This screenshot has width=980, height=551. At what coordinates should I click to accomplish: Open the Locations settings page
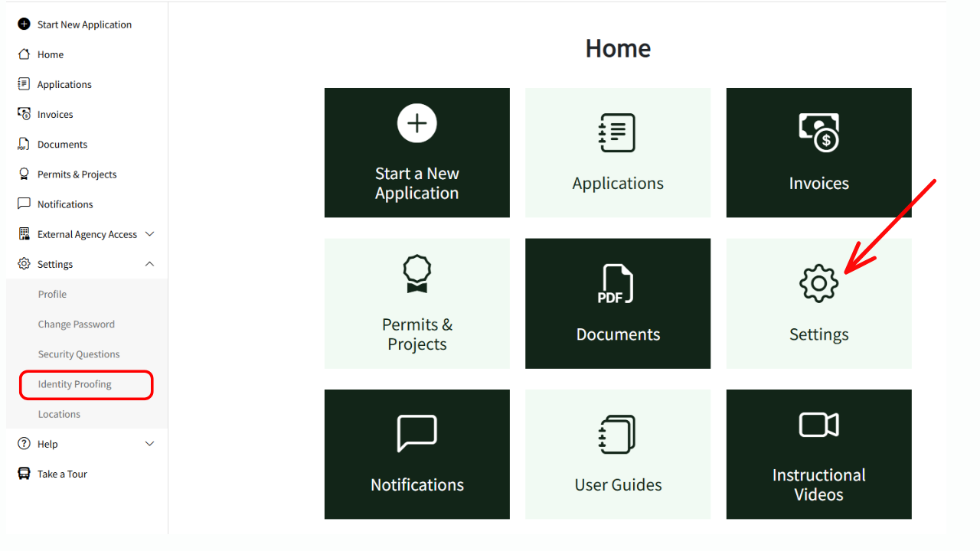click(x=59, y=413)
